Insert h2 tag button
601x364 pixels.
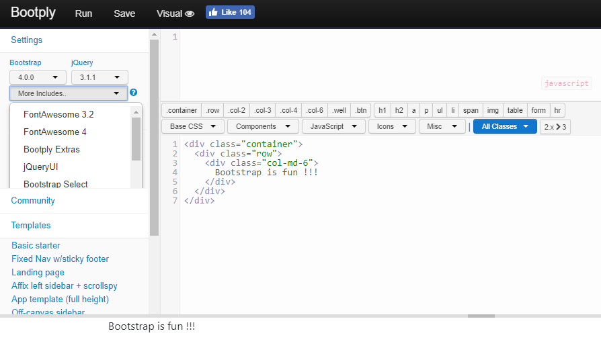pyautogui.click(x=399, y=110)
